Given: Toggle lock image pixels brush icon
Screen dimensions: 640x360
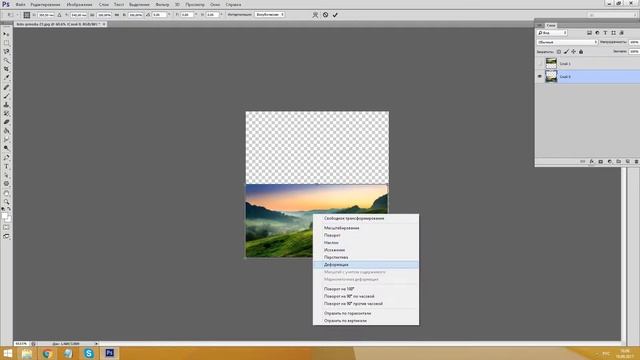Looking at the screenshot, I should click(x=566, y=52).
